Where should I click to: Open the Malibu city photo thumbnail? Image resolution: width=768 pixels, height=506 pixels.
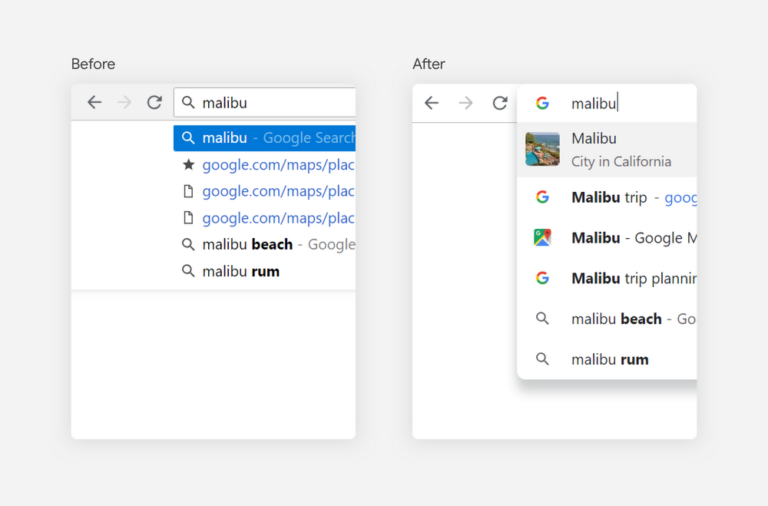(x=542, y=149)
